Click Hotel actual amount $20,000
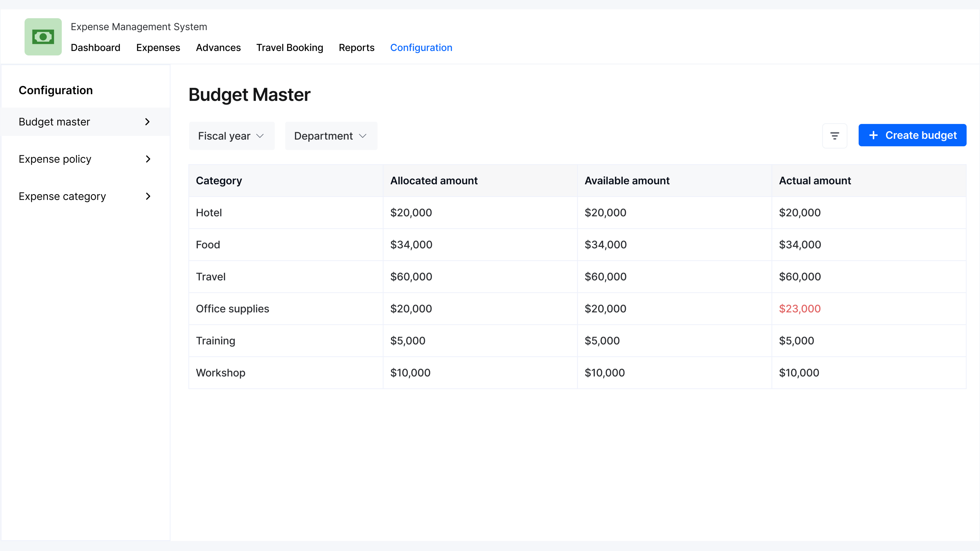Viewport: 980px width, 551px height. (800, 213)
